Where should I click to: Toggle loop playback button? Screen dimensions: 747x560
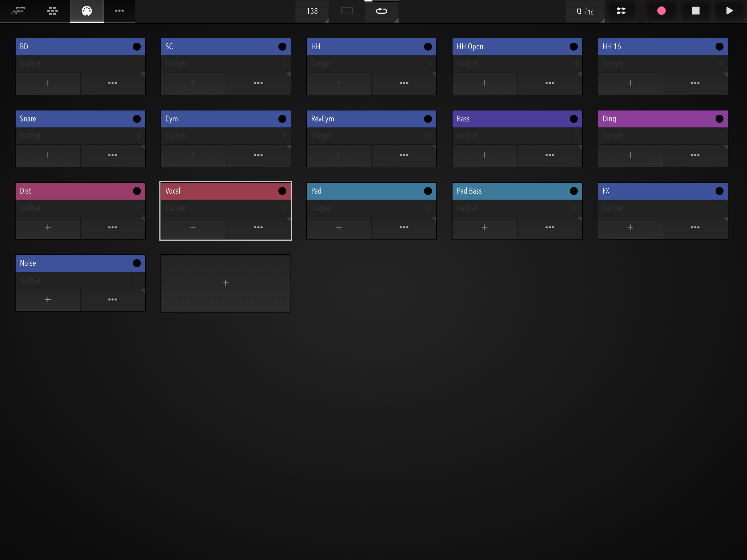381,11
